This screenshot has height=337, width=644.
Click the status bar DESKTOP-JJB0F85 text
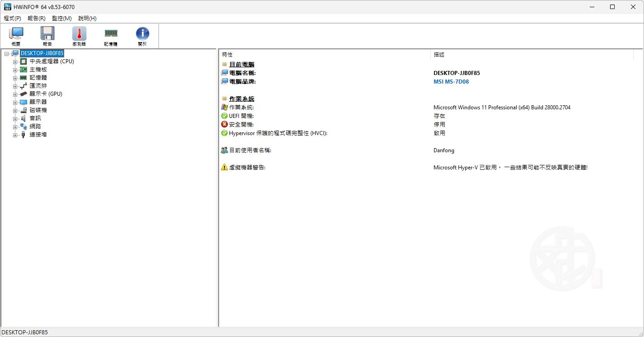pos(24,332)
